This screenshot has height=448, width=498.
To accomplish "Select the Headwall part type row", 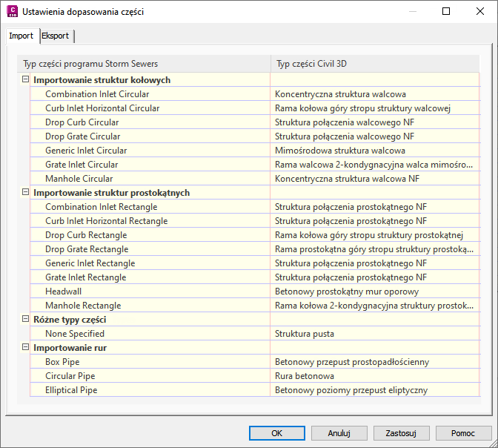I will tap(63, 291).
